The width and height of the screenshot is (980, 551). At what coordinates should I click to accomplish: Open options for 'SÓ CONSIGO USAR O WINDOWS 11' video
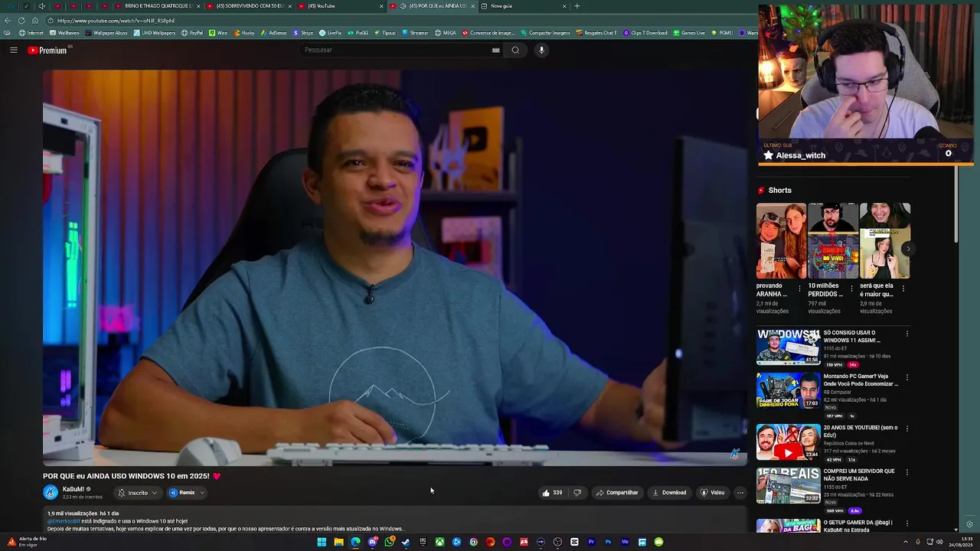(x=907, y=334)
